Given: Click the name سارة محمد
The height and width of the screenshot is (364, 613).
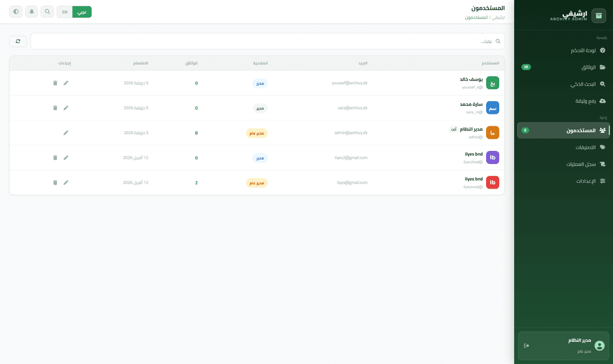Looking at the screenshot, I should (471, 104).
